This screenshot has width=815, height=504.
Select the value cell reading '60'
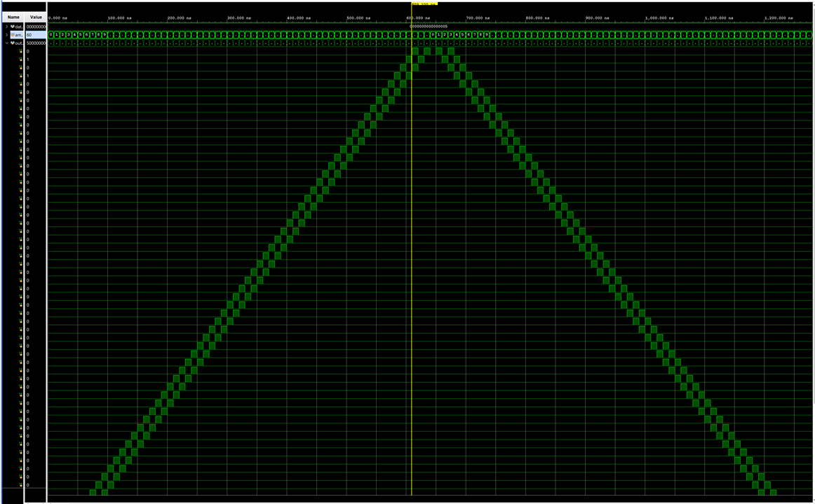point(36,35)
